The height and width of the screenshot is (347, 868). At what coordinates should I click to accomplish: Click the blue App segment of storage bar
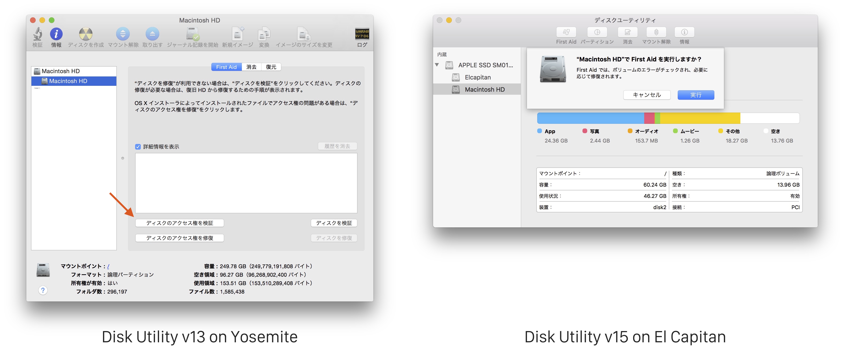coord(590,118)
